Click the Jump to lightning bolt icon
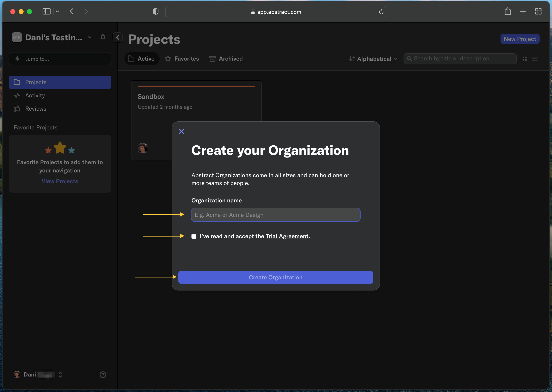The height and width of the screenshot is (392, 552). tap(17, 59)
